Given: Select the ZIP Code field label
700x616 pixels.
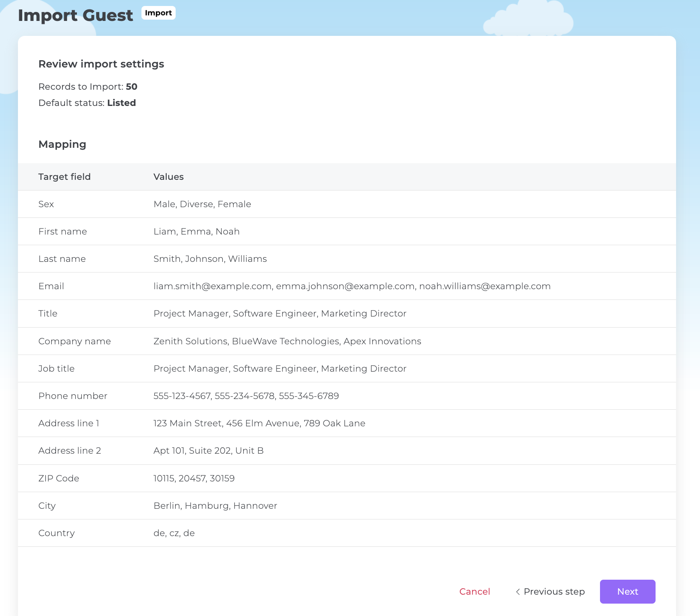Looking at the screenshot, I should point(59,478).
